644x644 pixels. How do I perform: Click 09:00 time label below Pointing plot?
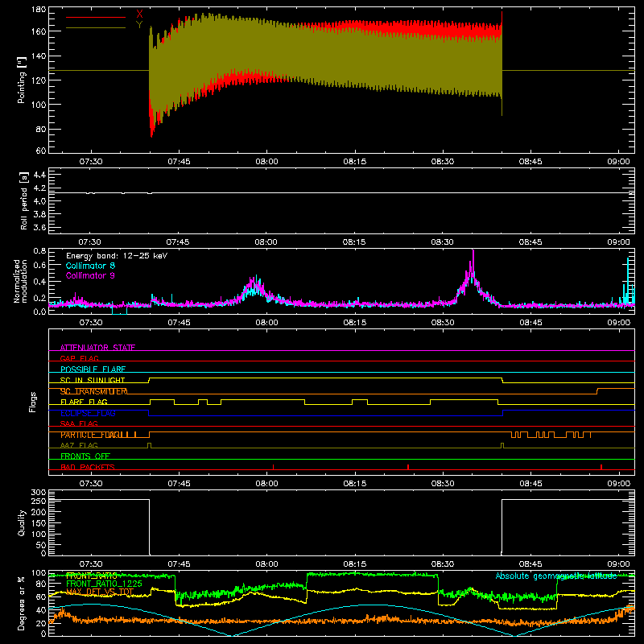pyautogui.click(x=618, y=162)
